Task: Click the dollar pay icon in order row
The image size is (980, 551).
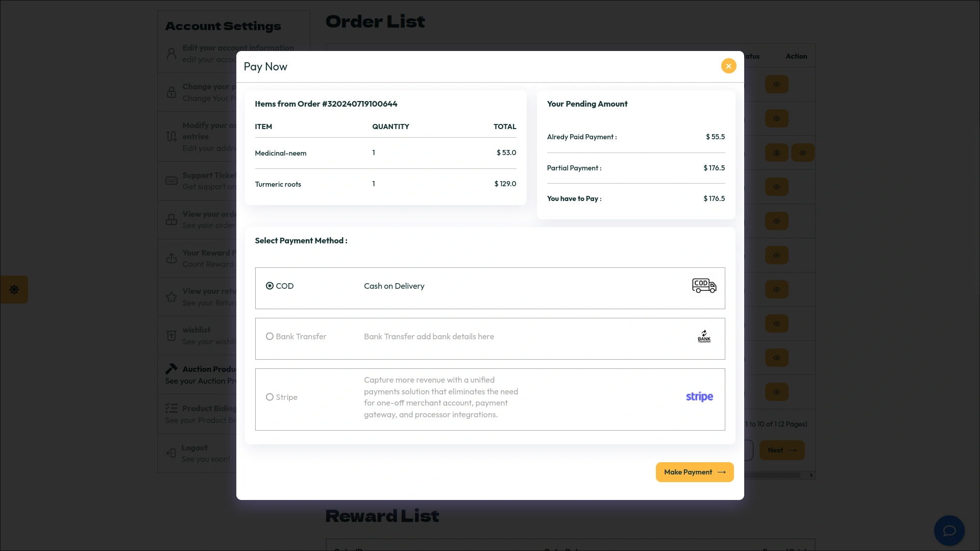Action: click(776, 153)
